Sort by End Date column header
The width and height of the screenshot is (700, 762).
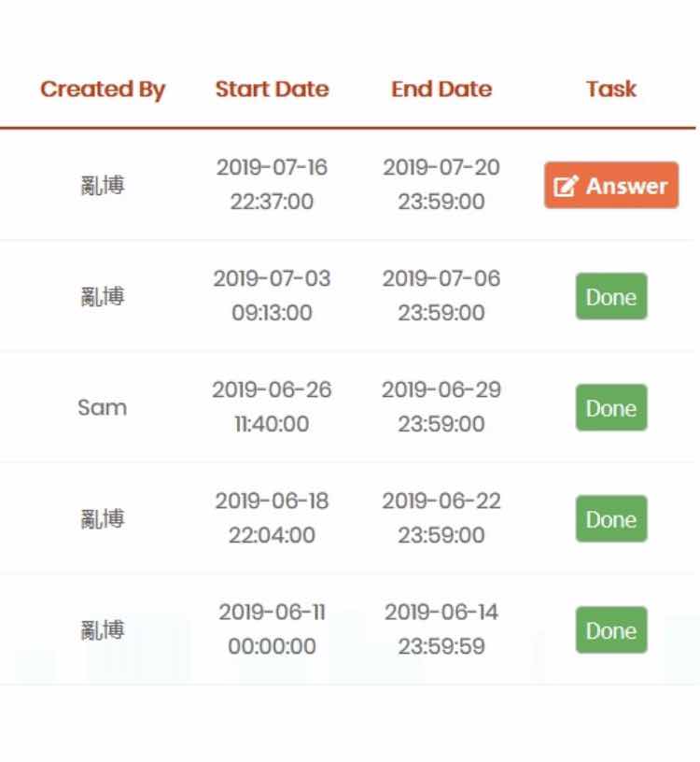(441, 90)
